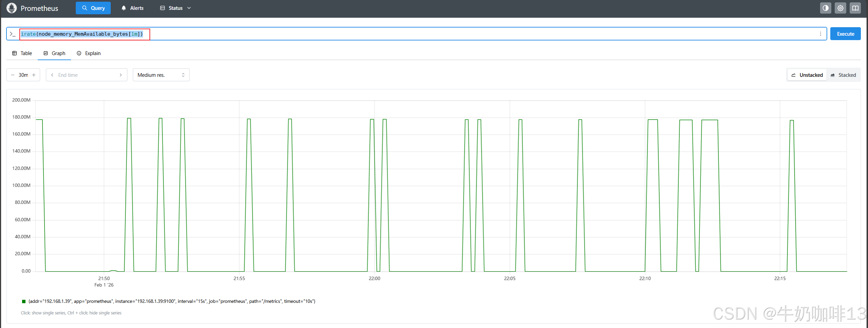Click the 200.00M y-axis label

pos(21,100)
